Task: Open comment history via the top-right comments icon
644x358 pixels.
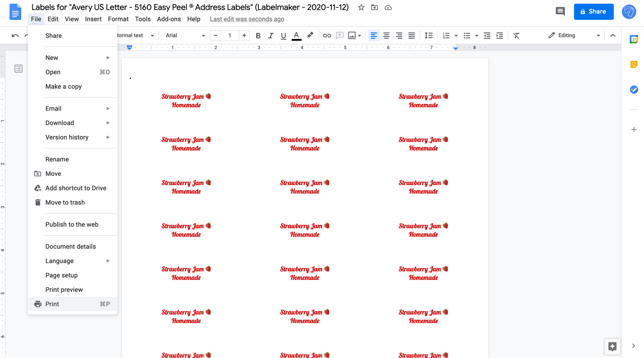Action: tap(560, 11)
